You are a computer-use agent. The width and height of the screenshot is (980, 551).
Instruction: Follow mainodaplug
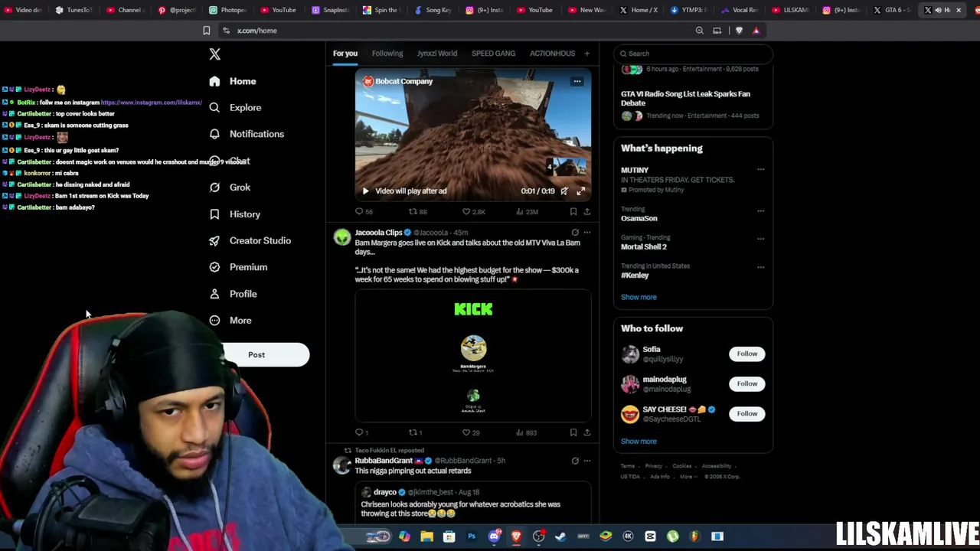tap(747, 383)
